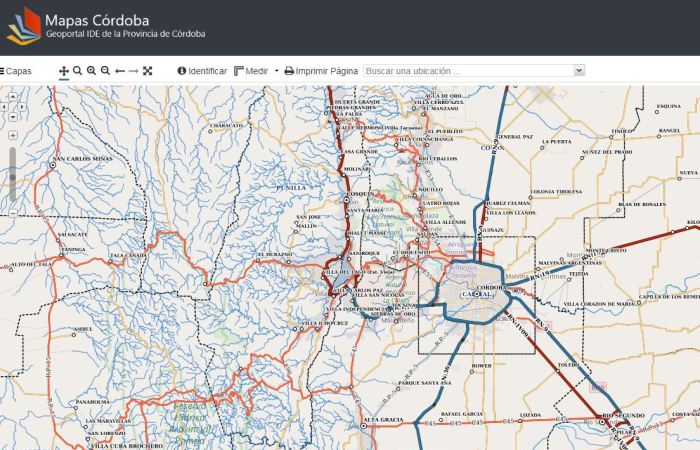This screenshot has height=450, width=700.
Task: Go to previous map extent arrow
Action: pyautogui.click(x=120, y=71)
